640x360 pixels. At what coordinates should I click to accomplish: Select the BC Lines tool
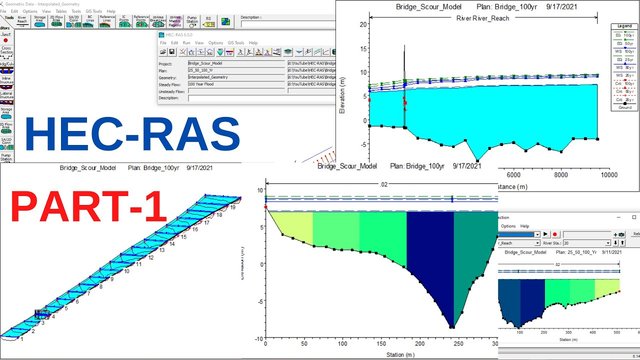(90, 21)
